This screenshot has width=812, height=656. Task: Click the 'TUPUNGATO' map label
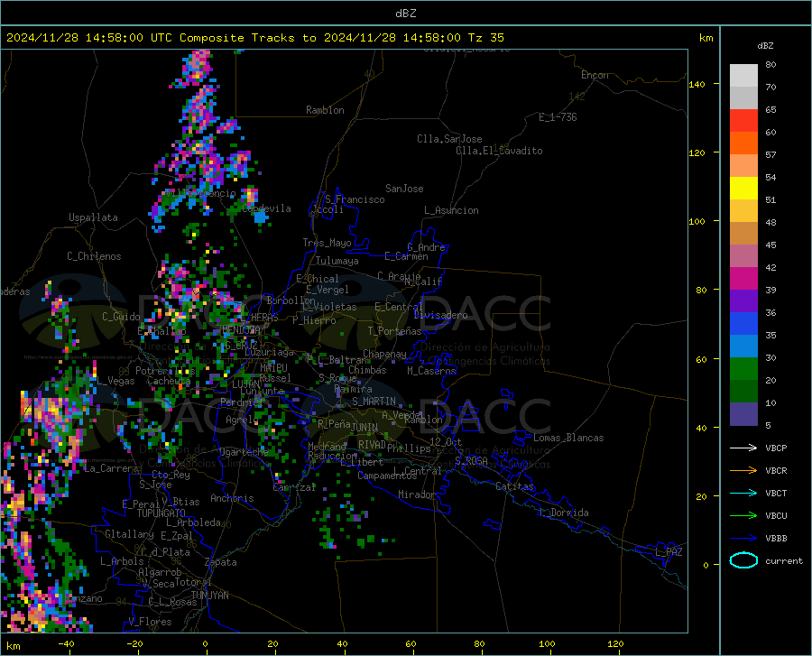point(161,513)
